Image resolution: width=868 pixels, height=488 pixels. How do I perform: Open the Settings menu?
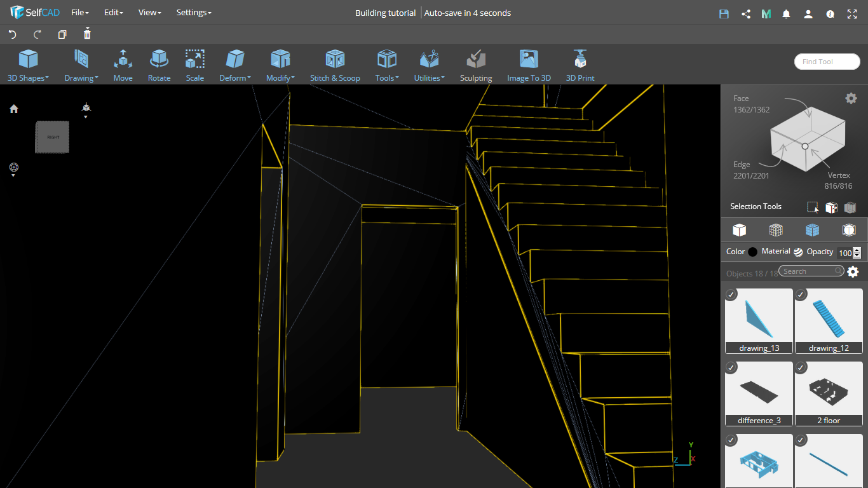(x=194, y=13)
